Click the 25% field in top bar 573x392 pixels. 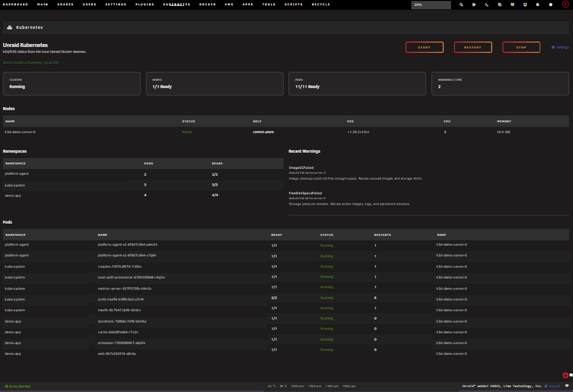coord(431,5)
